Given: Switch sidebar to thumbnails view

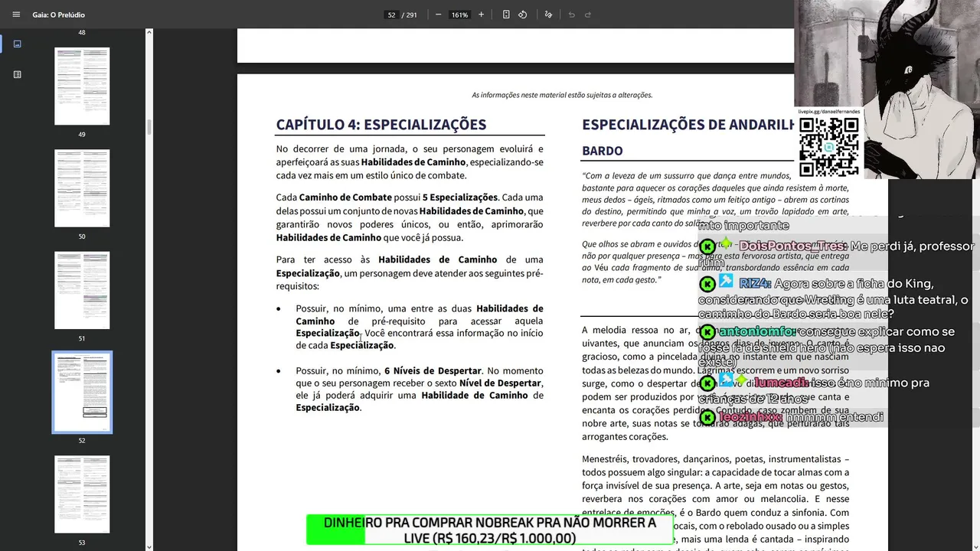Looking at the screenshot, I should [x=17, y=44].
